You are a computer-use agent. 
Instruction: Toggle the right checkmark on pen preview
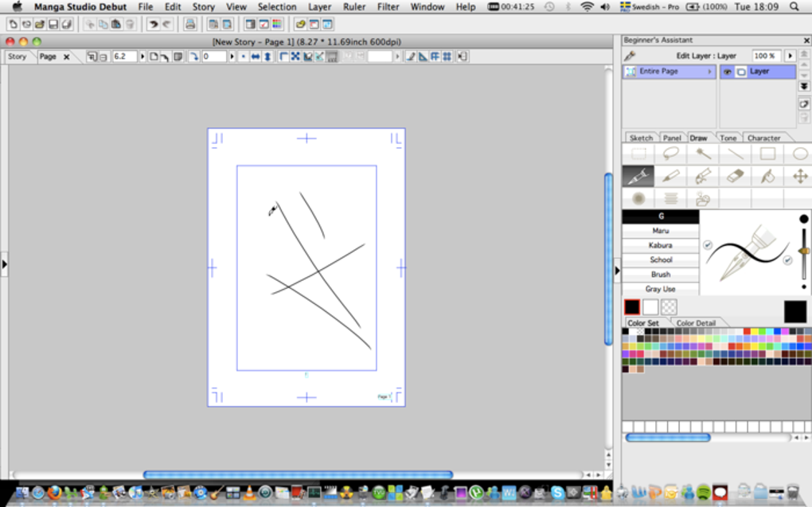(x=787, y=260)
